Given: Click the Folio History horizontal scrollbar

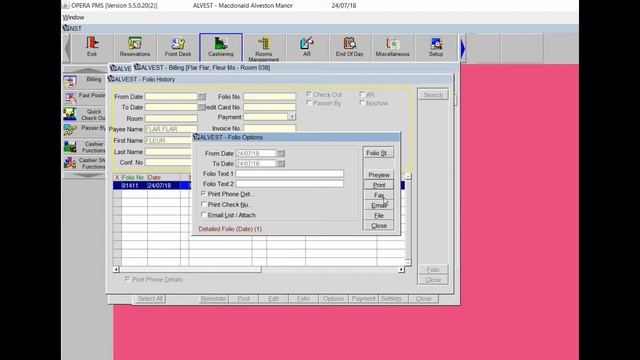Looking at the screenshot, I should tap(258, 269).
